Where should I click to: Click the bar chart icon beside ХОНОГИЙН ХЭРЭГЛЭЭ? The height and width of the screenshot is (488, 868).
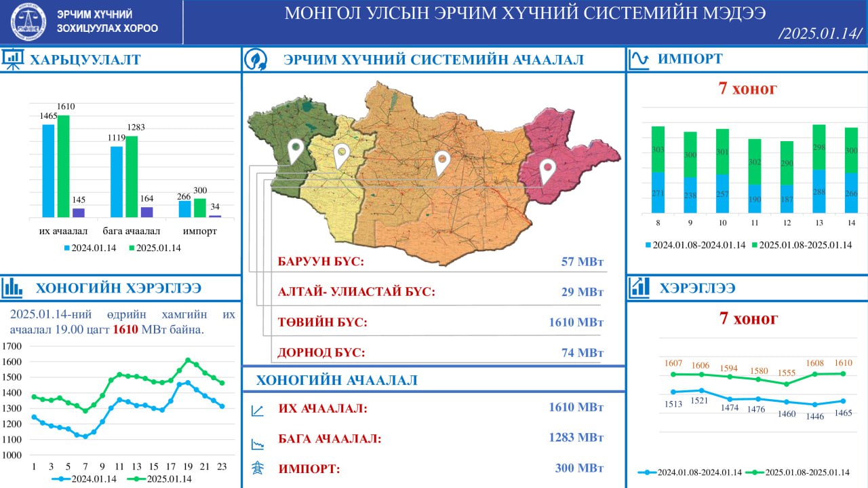13,288
